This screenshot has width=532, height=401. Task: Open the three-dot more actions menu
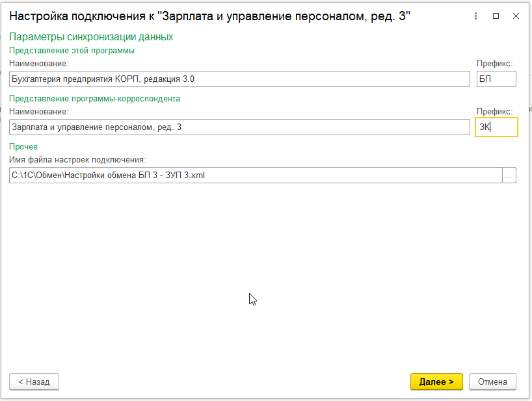point(475,16)
